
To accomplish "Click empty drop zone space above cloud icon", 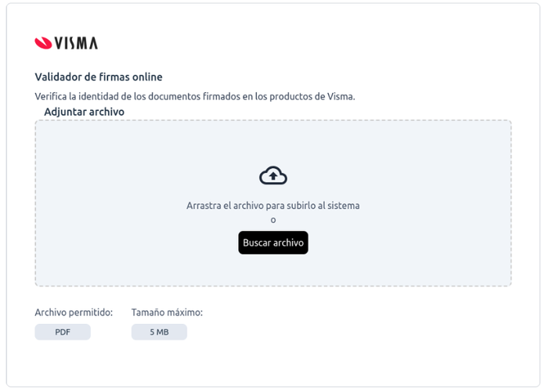I will (x=273, y=142).
